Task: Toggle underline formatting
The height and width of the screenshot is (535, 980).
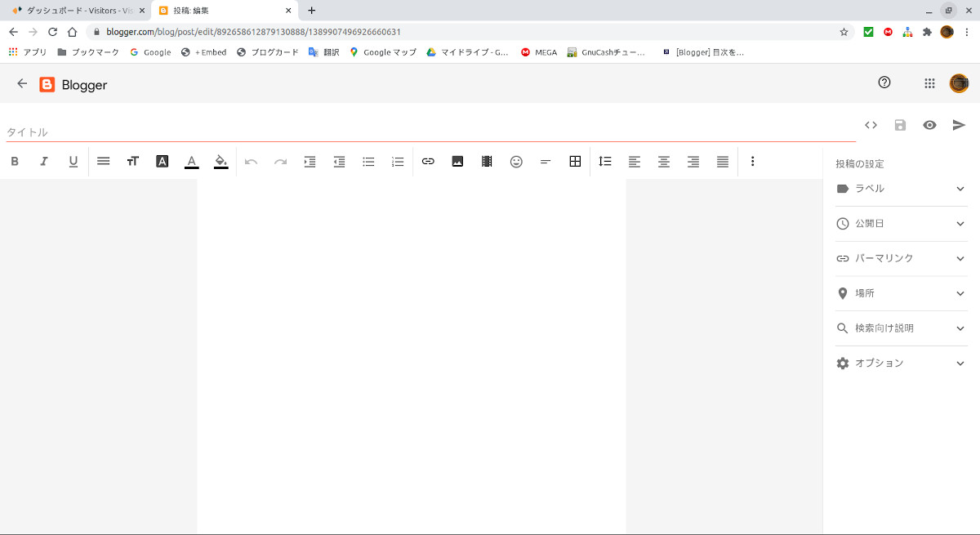Action: [x=73, y=162]
